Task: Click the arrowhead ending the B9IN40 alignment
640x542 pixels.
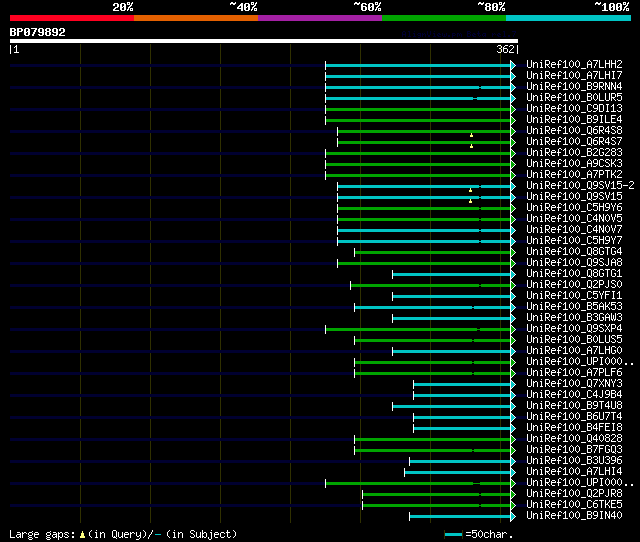Action: (513, 517)
